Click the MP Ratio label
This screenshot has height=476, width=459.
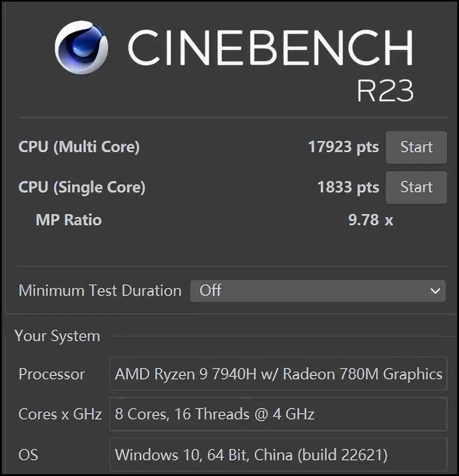[69, 220]
